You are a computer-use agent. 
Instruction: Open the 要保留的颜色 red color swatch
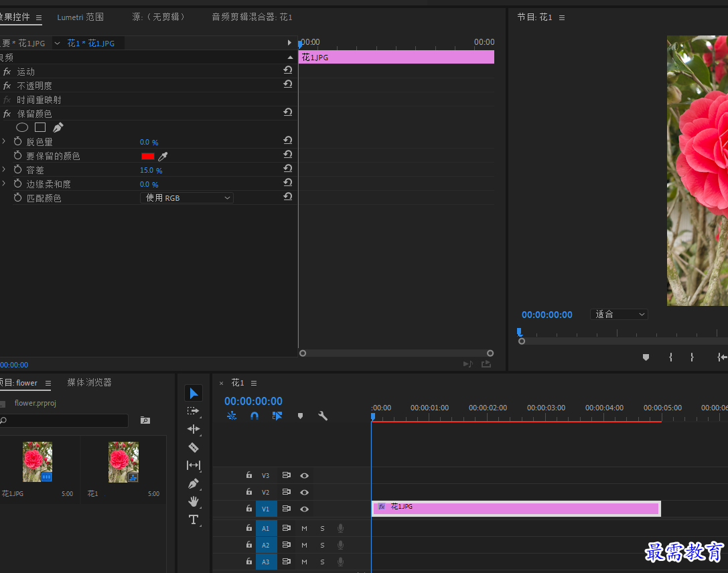coord(147,157)
